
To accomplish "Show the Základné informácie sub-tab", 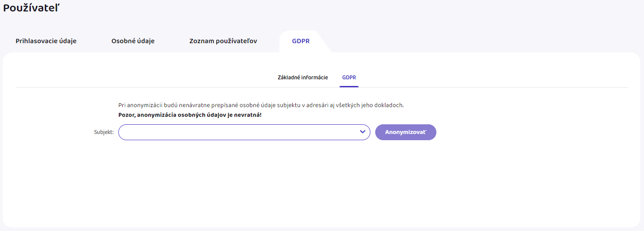I will pyautogui.click(x=303, y=78).
